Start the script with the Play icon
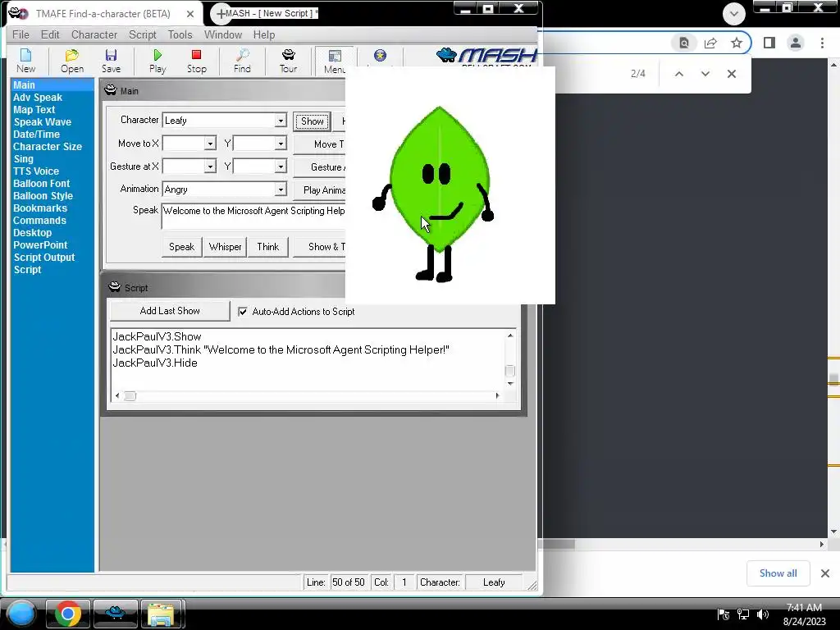 [157, 61]
